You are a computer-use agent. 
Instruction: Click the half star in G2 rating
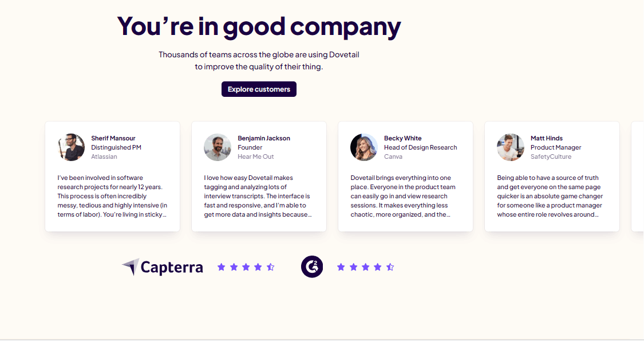click(390, 267)
